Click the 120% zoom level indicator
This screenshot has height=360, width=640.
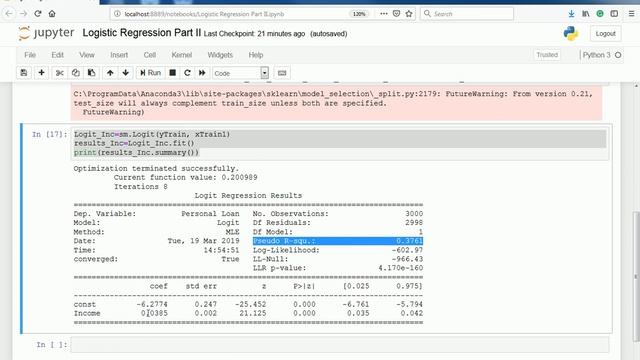[359, 13]
